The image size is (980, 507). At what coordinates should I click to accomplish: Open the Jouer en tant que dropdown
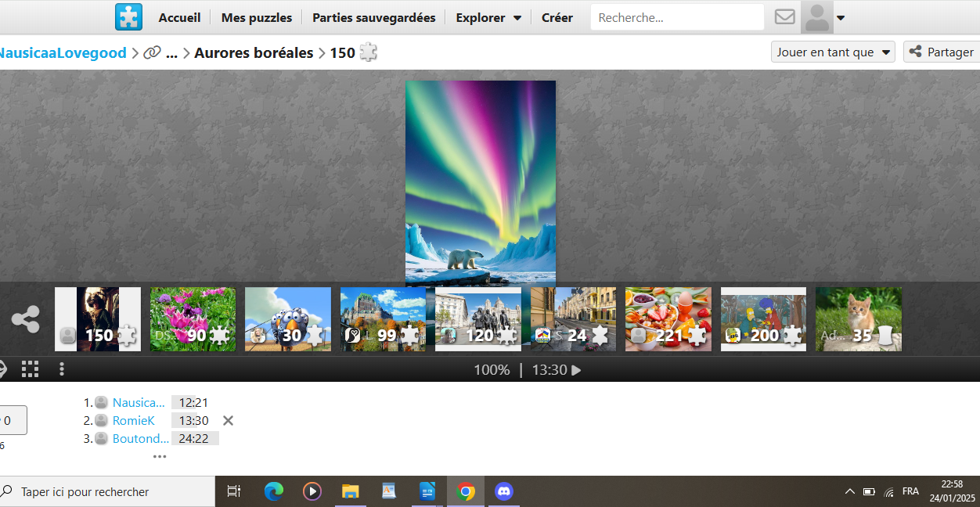[833, 52]
